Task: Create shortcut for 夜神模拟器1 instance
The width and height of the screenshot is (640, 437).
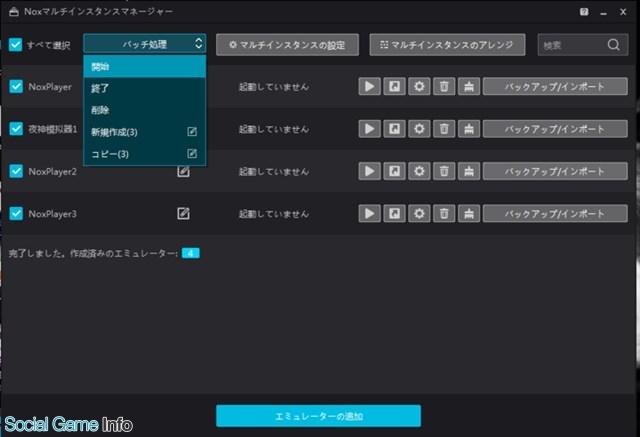Action: (394, 129)
